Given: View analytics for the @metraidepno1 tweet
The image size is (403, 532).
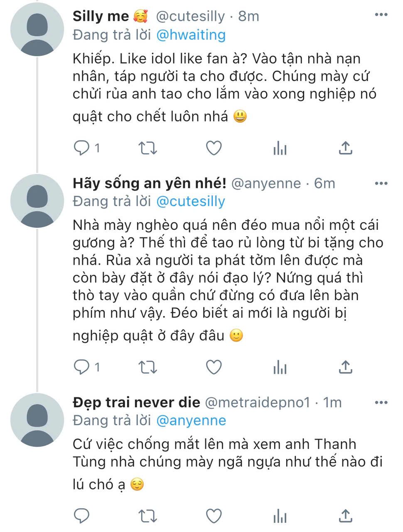Looking at the screenshot, I should [280, 516].
